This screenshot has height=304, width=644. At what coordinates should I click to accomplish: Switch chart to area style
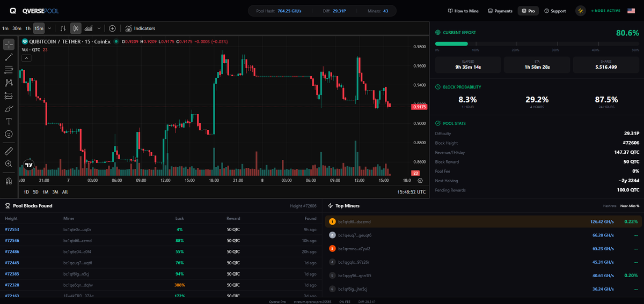point(89,28)
